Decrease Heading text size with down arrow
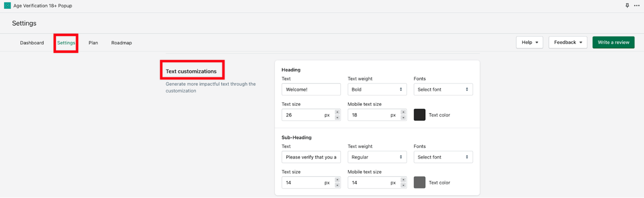The width and height of the screenshot is (644, 198). [x=337, y=117]
